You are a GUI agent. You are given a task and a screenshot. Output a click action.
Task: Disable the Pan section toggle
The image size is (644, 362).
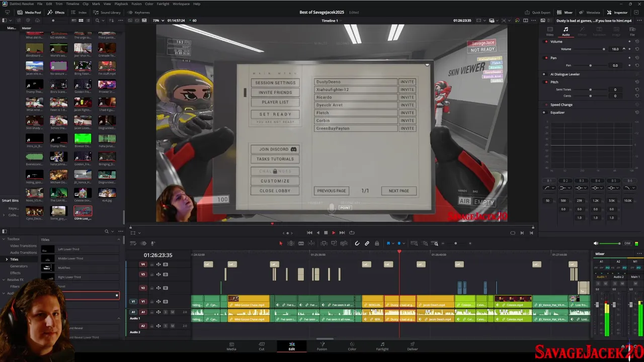click(546, 58)
